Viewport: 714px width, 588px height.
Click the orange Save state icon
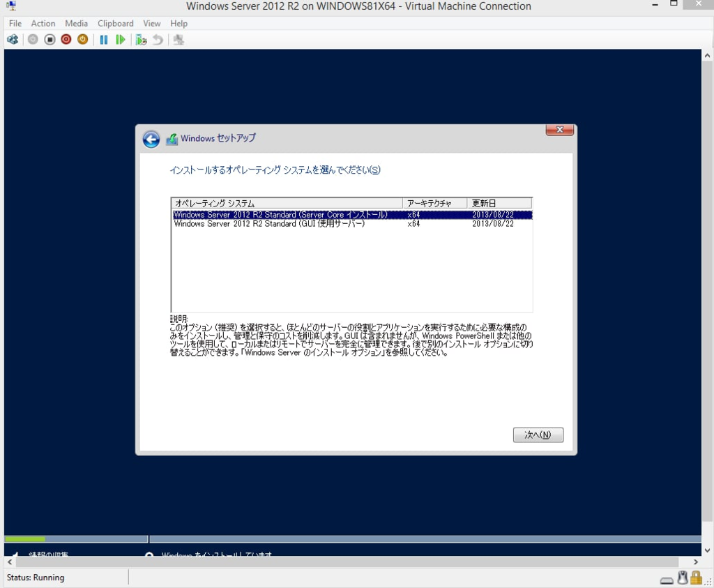(x=82, y=40)
